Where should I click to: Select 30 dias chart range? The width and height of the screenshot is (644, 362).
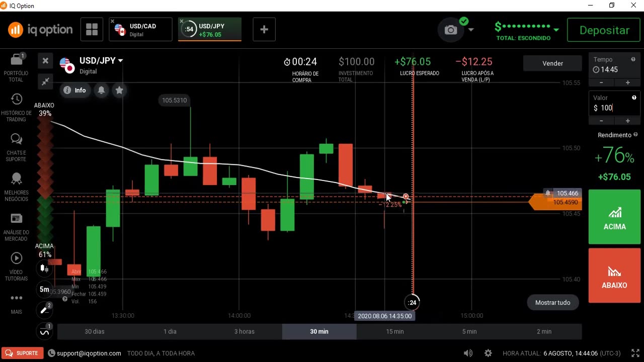(95, 331)
